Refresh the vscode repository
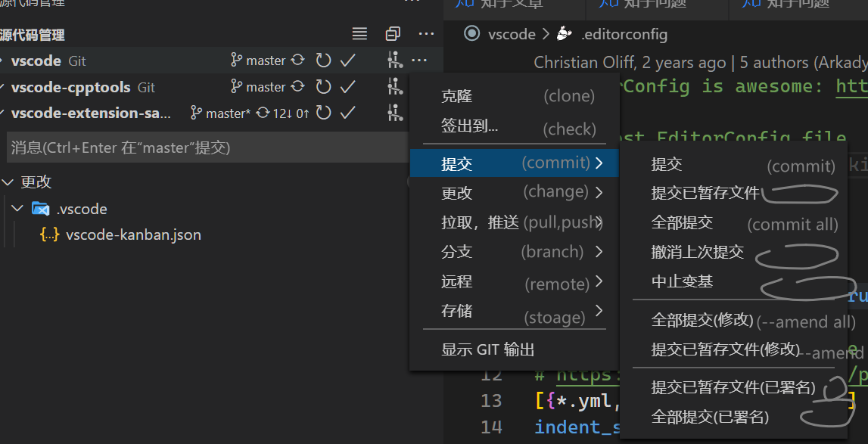Viewport: 868px width, 444px height. coord(323,60)
